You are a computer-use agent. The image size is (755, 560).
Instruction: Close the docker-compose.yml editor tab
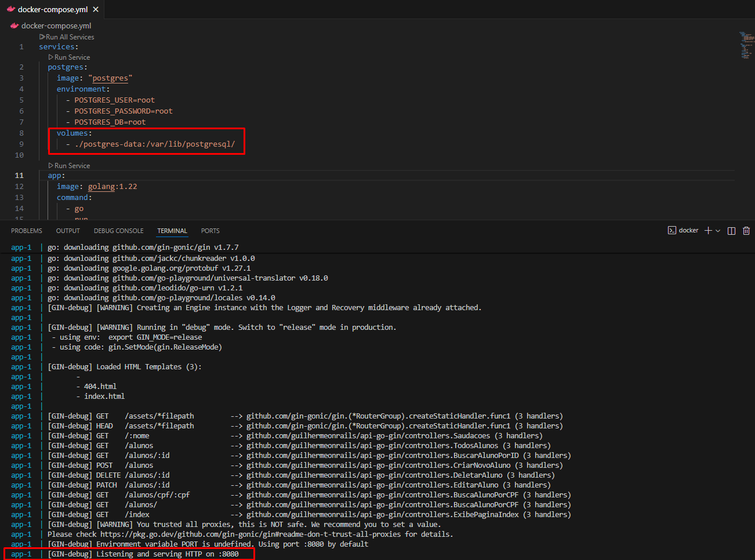pos(96,9)
